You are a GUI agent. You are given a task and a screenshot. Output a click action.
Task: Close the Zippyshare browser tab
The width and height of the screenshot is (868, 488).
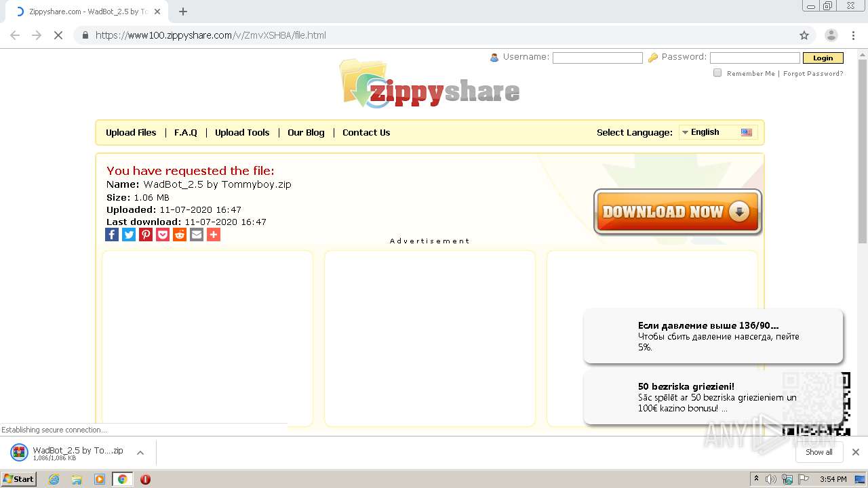pyautogui.click(x=158, y=12)
